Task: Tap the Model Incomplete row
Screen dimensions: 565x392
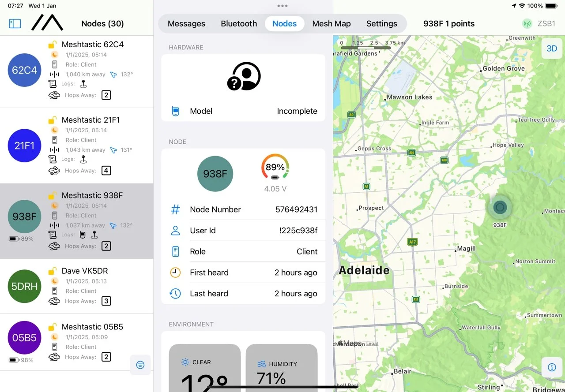Action: tap(243, 111)
